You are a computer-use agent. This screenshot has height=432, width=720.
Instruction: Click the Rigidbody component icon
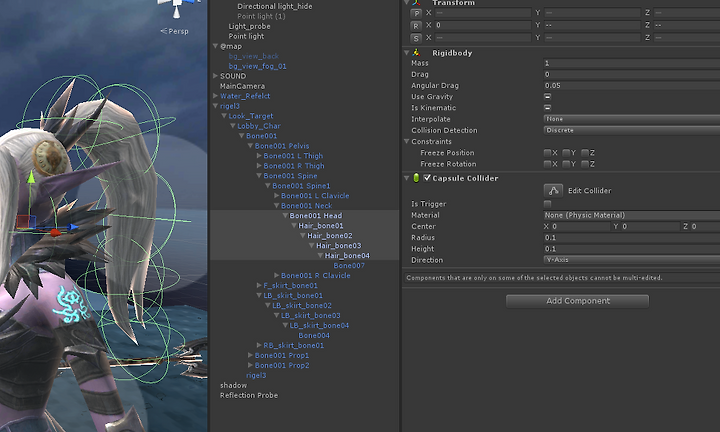click(416, 53)
